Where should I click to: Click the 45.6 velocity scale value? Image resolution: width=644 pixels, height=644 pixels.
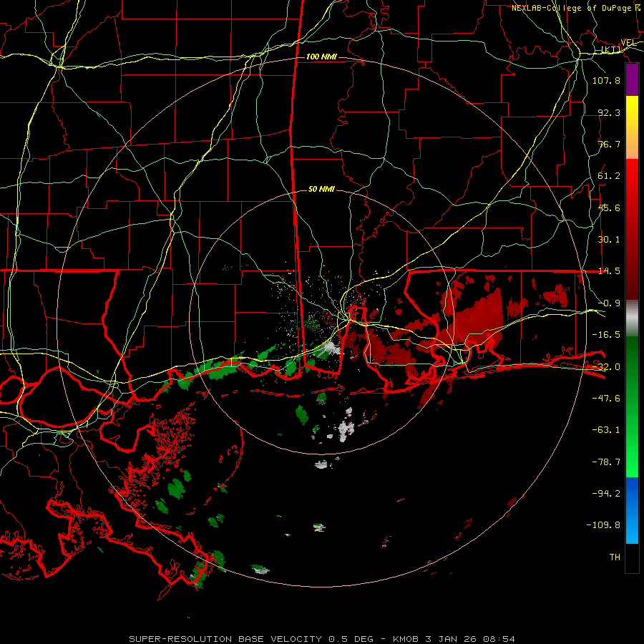[609, 208]
